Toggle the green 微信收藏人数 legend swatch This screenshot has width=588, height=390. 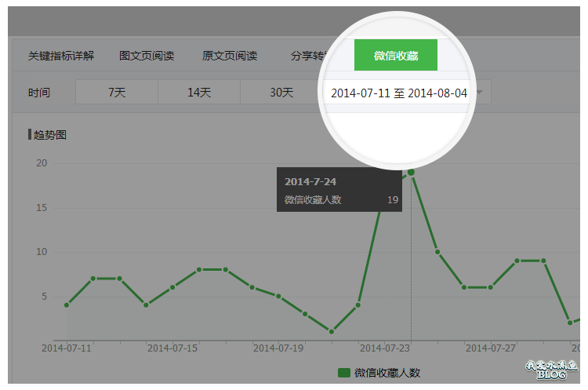tap(344, 373)
